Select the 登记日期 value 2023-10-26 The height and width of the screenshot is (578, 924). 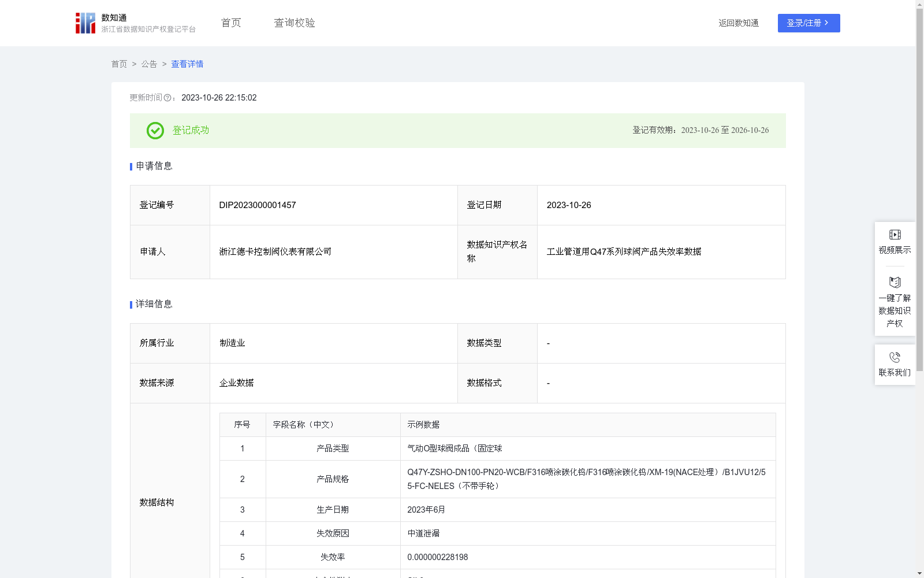569,205
